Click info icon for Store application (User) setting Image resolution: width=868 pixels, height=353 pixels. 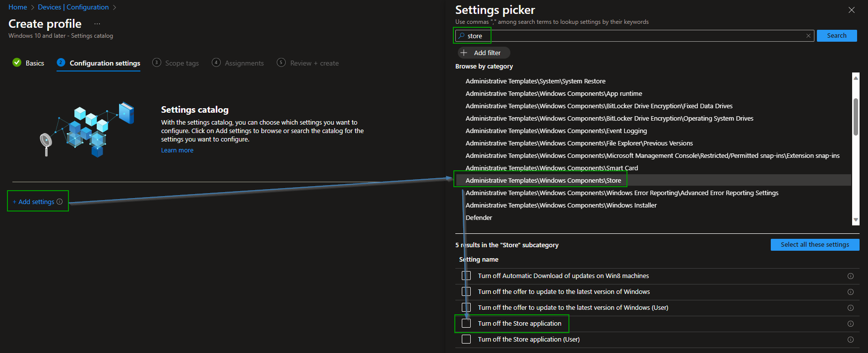pos(850,340)
